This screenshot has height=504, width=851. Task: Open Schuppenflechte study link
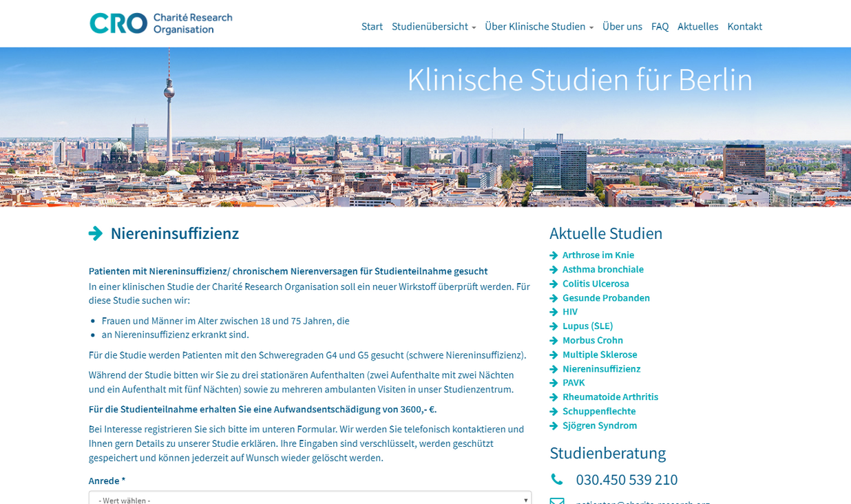[x=599, y=412]
